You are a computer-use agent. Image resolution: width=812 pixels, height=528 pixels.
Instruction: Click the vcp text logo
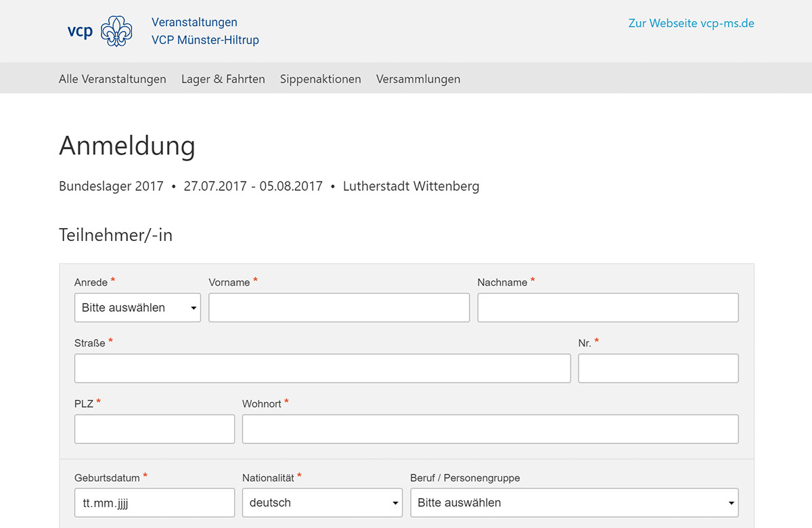tap(80, 31)
